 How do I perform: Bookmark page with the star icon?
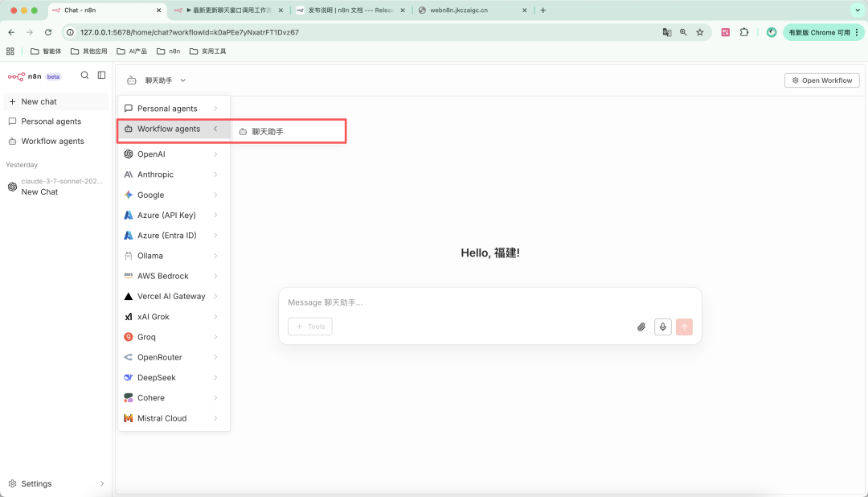coord(700,32)
